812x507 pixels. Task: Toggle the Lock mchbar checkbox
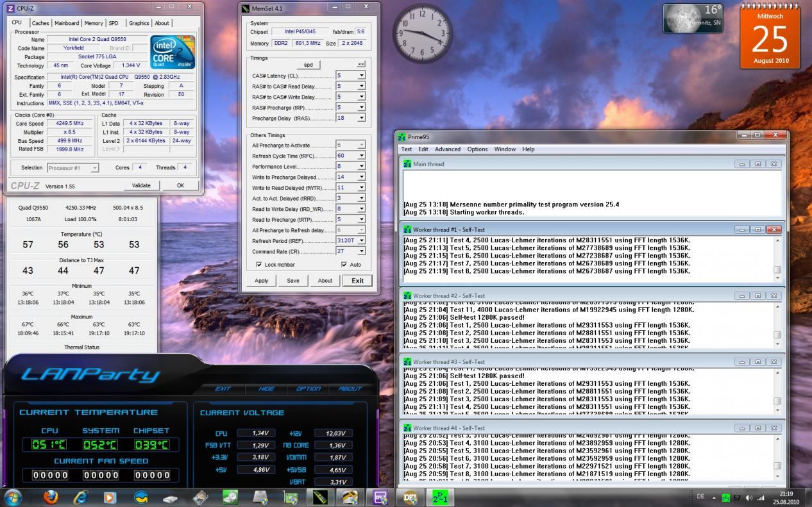(259, 265)
